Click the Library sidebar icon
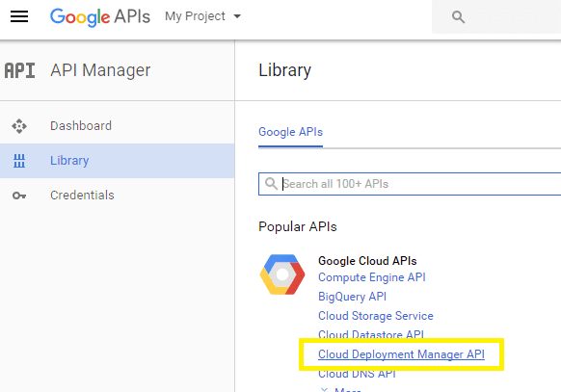The image size is (561, 392). click(x=19, y=161)
